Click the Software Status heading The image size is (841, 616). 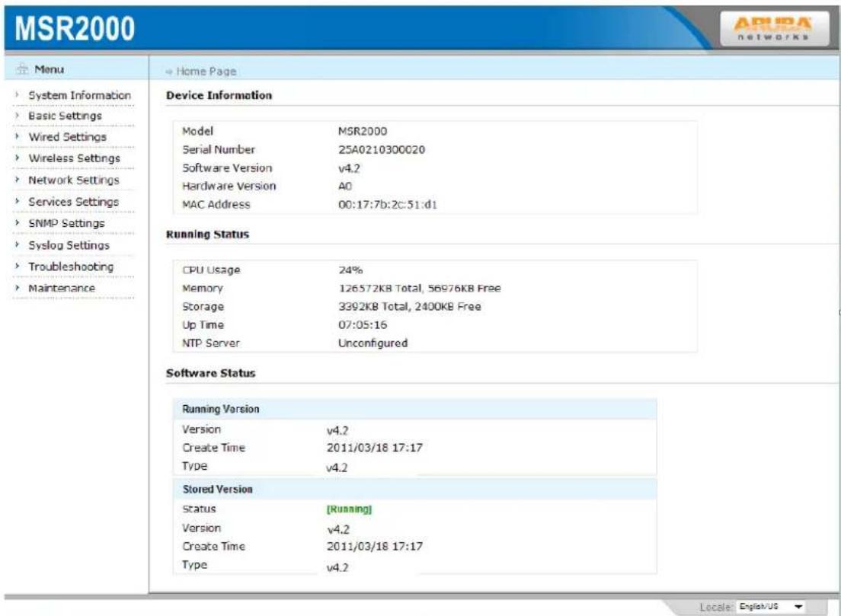click(211, 373)
